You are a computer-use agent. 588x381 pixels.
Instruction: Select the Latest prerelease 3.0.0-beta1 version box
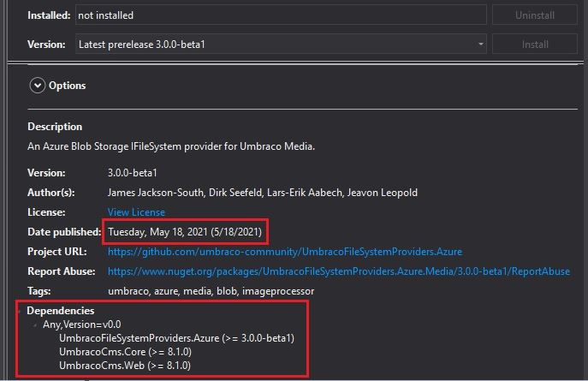(x=281, y=45)
